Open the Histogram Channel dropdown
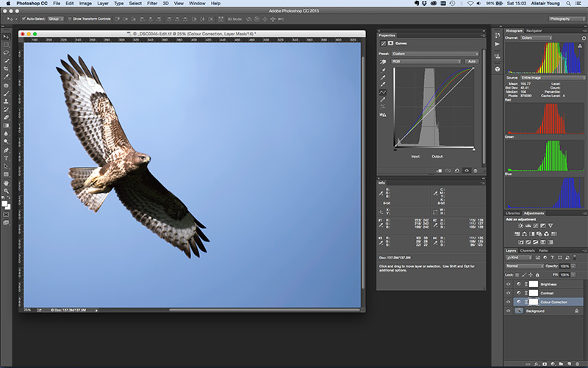Image resolution: width=588 pixels, height=368 pixels. [537, 38]
